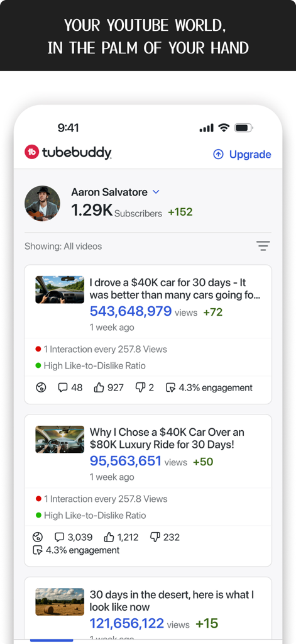Tap the dislikes icon showing 2
Viewport: 296px width, 644px height.
click(x=140, y=387)
